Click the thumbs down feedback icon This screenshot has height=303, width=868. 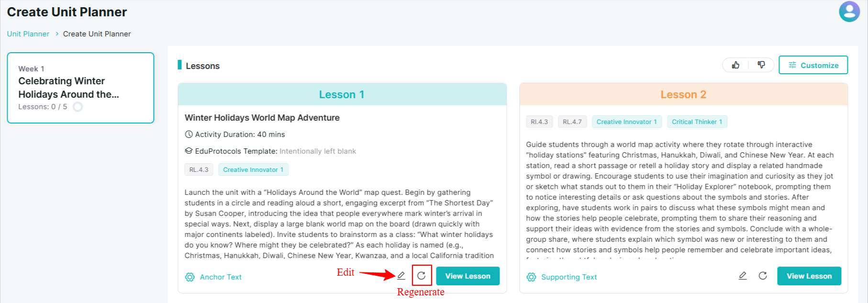click(x=761, y=65)
